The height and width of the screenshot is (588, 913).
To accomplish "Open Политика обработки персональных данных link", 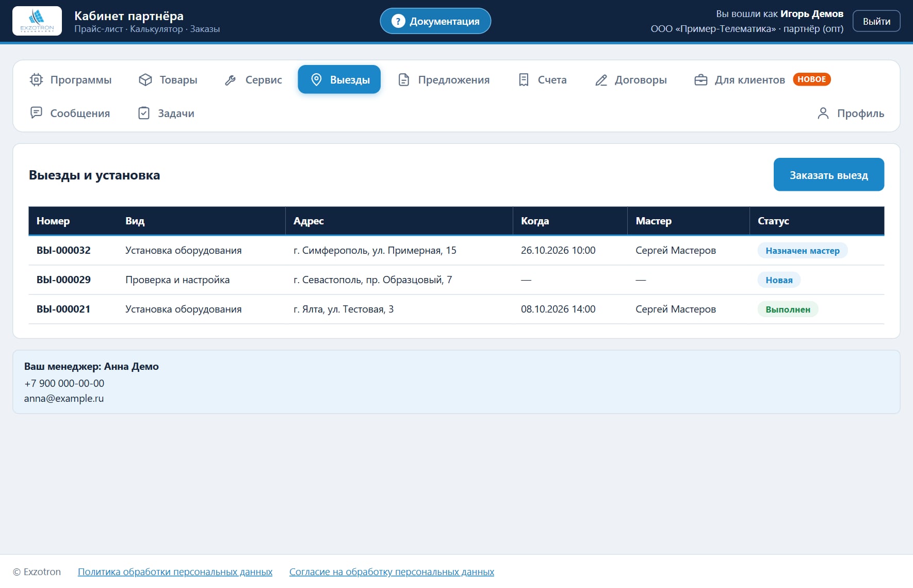I will tap(175, 571).
